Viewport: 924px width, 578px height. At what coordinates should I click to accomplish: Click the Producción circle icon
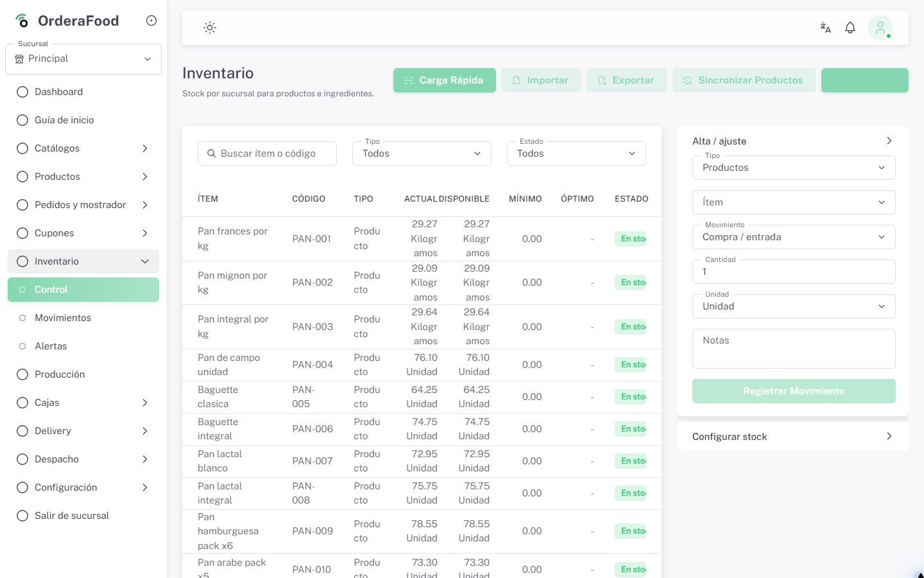click(22, 374)
